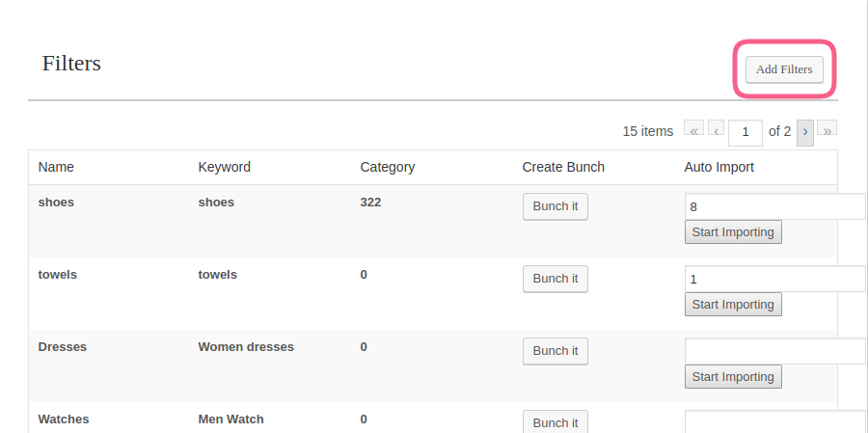
Task: Click the Name column header
Action: click(x=56, y=167)
